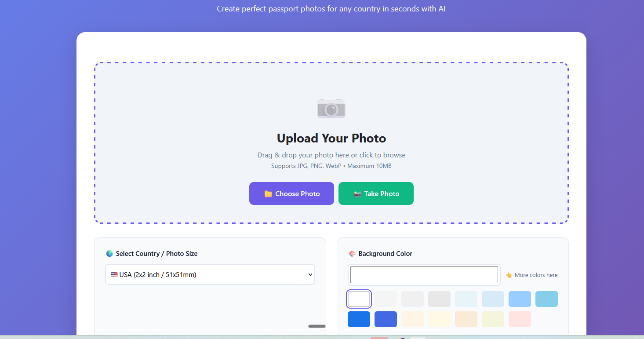The height and width of the screenshot is (339, 644).
Task: Click the More colors here text
Action: [x=536, y=275]
